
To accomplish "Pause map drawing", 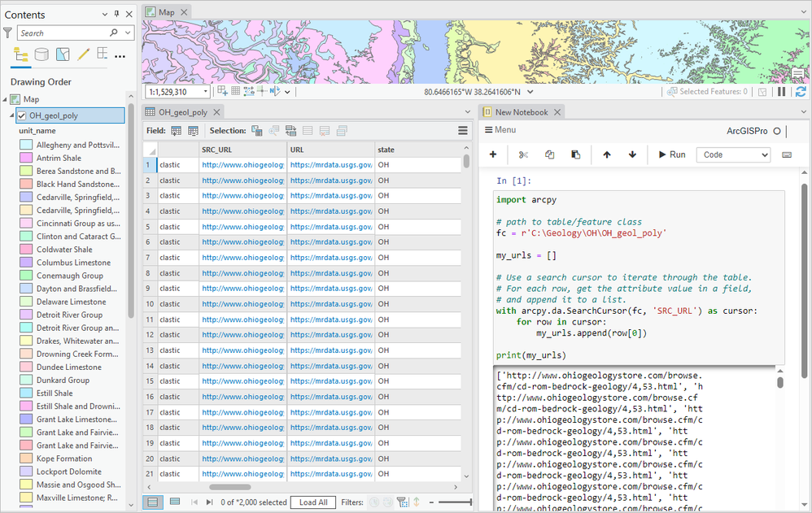I will click(x=782, y=92).
